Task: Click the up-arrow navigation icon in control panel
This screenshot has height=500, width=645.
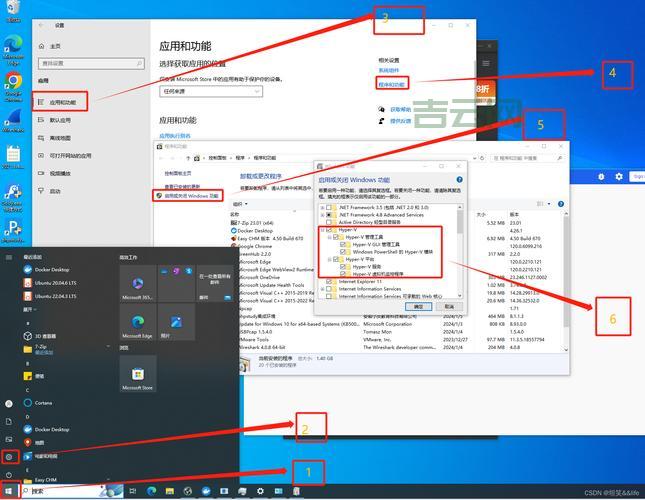Action: click(188, 158)
